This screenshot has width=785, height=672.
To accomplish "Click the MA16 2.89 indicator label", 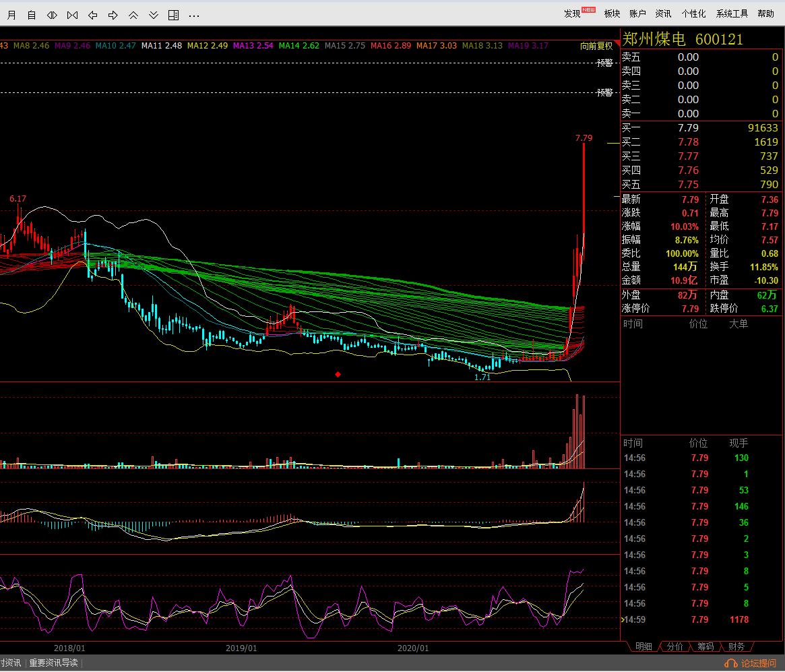I will tap(391, 46).
